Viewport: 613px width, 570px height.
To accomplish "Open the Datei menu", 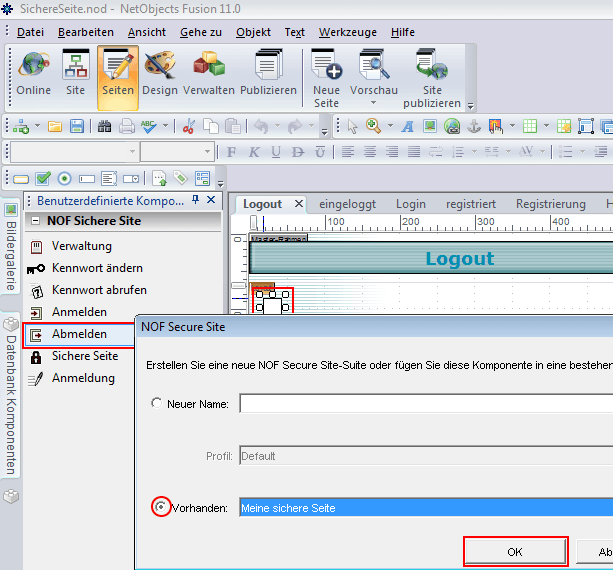I will pos(30,32).
